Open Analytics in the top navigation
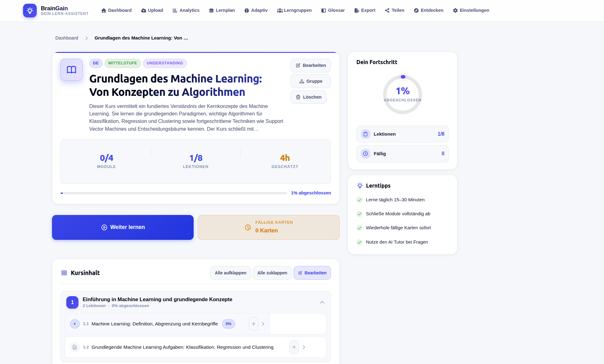Screen dimensions: 604x364 pyautogui.click(x=186, y=10)
